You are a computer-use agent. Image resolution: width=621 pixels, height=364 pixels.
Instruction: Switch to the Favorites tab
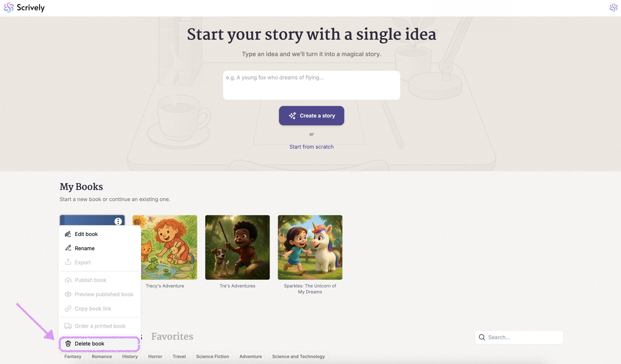click(x=172, y=337)
